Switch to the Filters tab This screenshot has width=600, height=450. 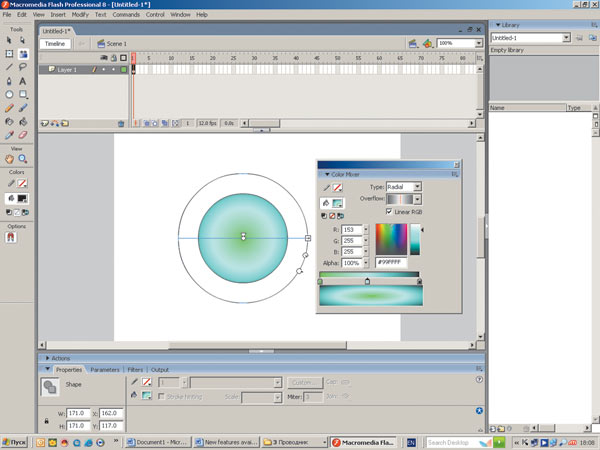[134, 370]
